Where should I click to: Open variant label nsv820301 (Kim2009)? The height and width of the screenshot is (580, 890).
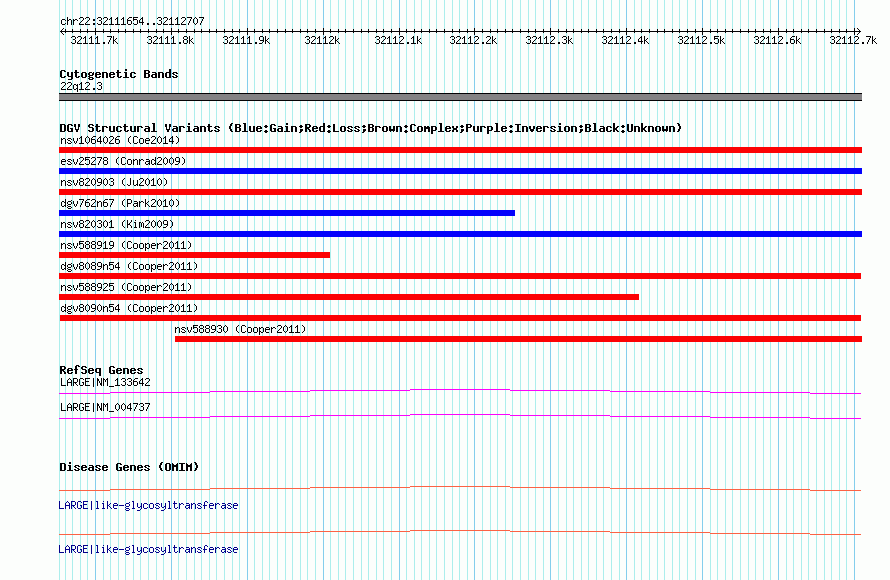[x=117, y=224]
